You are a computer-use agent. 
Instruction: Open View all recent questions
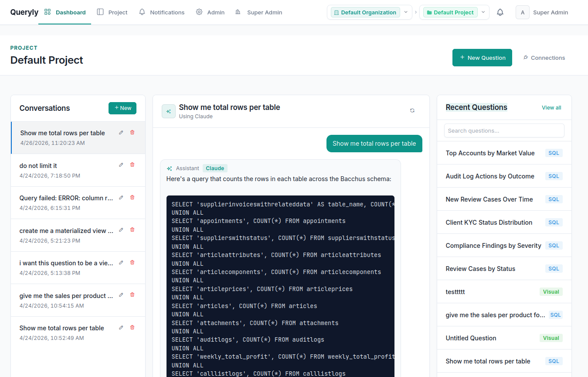tap(551, 107)
